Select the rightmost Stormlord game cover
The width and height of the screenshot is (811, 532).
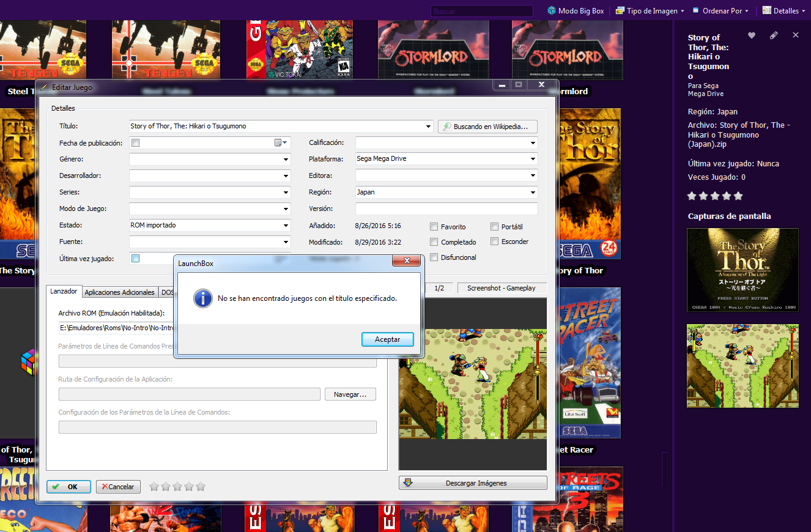[x=567, y=49]
